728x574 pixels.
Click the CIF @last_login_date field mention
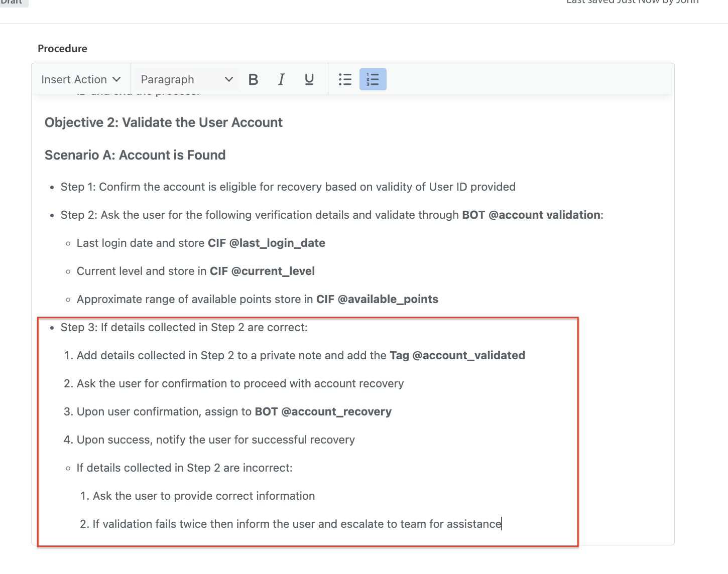(x=266, y=243)
